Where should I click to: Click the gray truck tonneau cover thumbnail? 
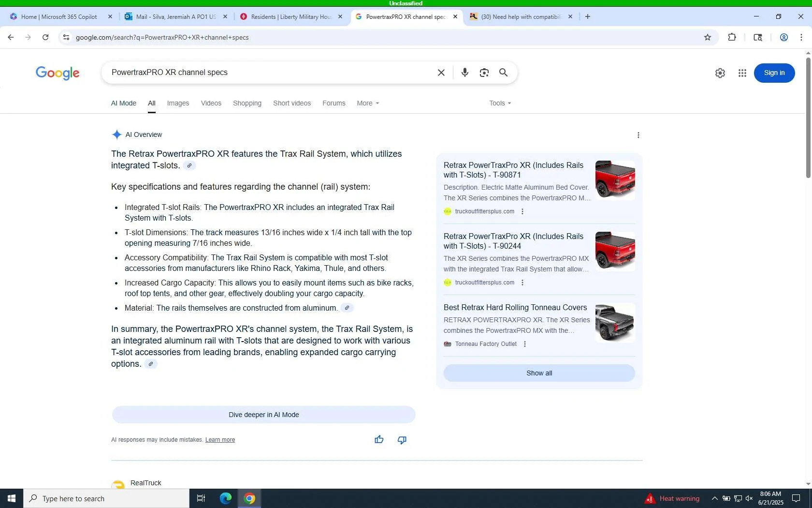point(615,322)
